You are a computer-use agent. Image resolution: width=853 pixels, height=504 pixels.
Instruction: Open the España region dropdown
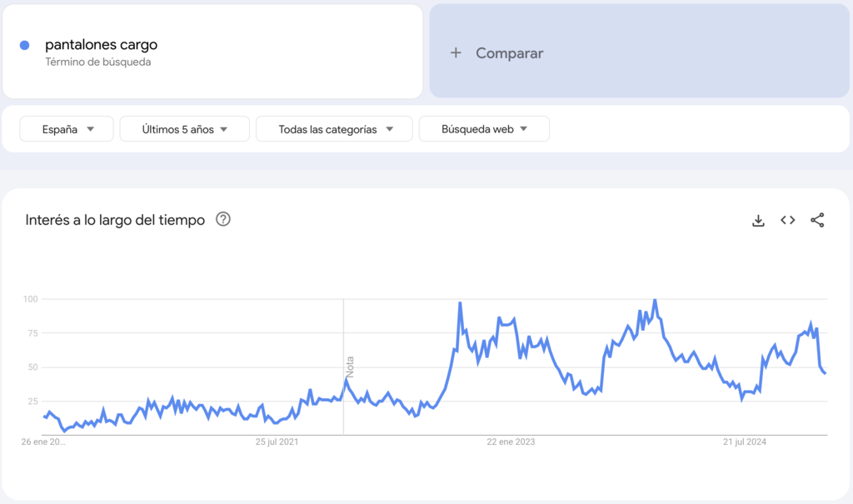(66, 128)
